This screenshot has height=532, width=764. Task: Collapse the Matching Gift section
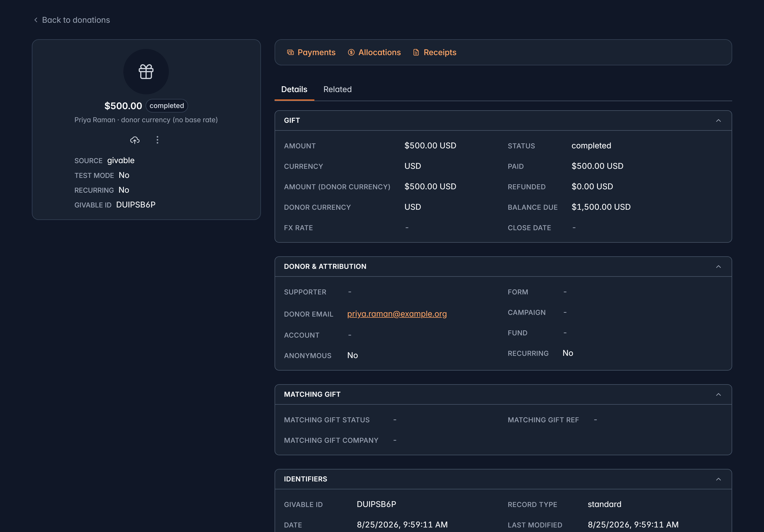[x=718, y=395]
